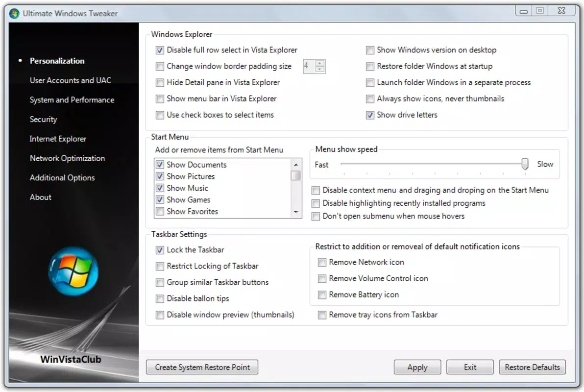This screenshot has height=392, width=584.
Task: Uncheck Show Documents in Start Menu list
Action: point(160,164)
